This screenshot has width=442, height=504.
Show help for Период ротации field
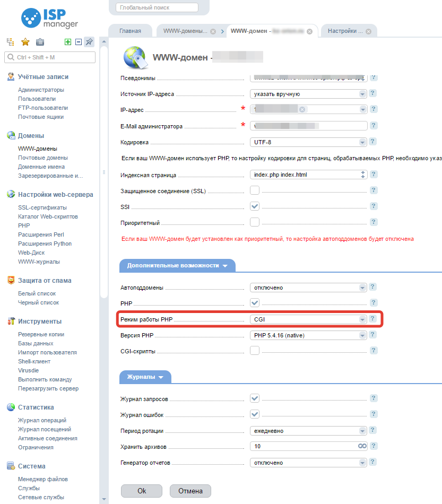click(372, 430)
